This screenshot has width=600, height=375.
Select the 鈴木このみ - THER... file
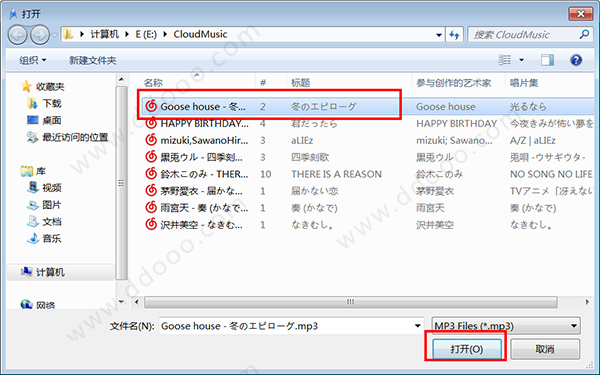pos(204,174)
